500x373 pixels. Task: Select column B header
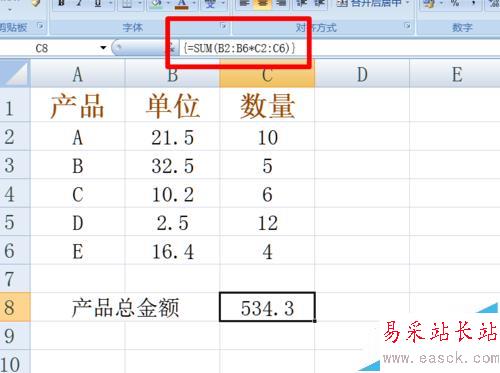(172, 74)
